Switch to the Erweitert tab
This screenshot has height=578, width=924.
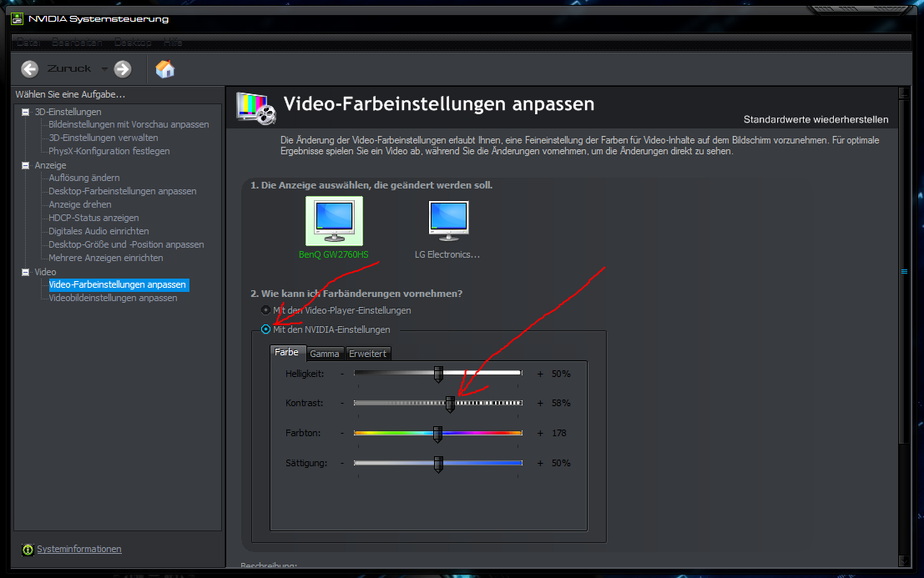(x=368, y=354)
